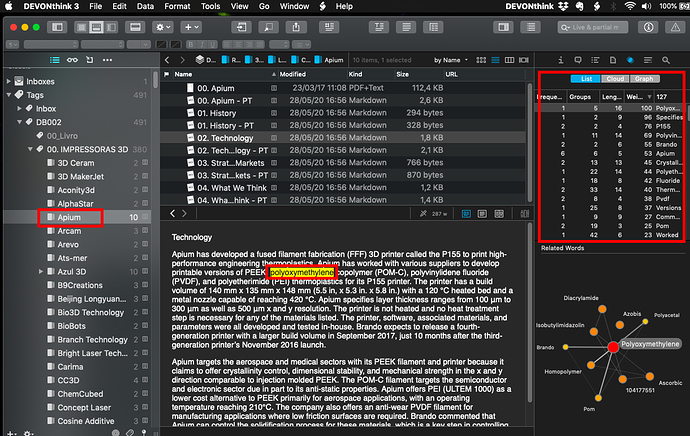Open the Data menu
This screenshot has width=690, height=436.
[x=145, y=6]
